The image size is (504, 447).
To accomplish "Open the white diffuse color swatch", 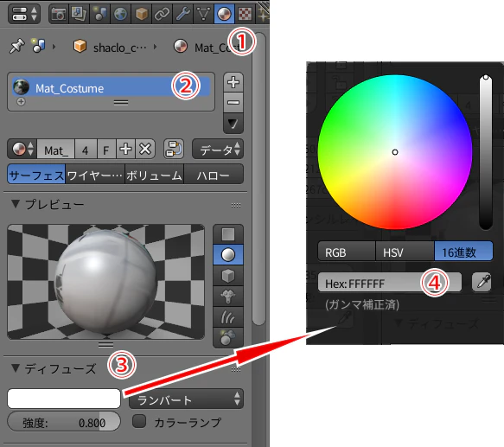I will (x=64, y=399).
